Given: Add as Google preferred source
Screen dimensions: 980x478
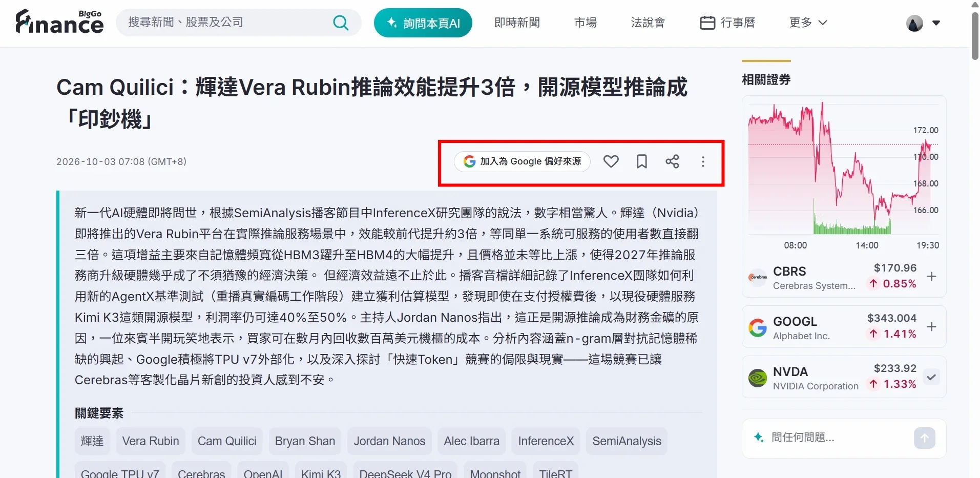Looking at the screenshot, I should [522, 161].
